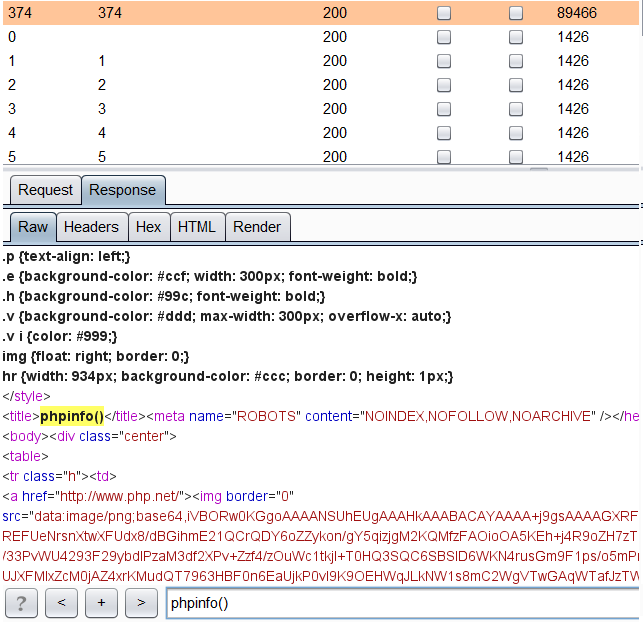
Task: Toggle second checkbox in row 4
Action: [x=516, y=133]
